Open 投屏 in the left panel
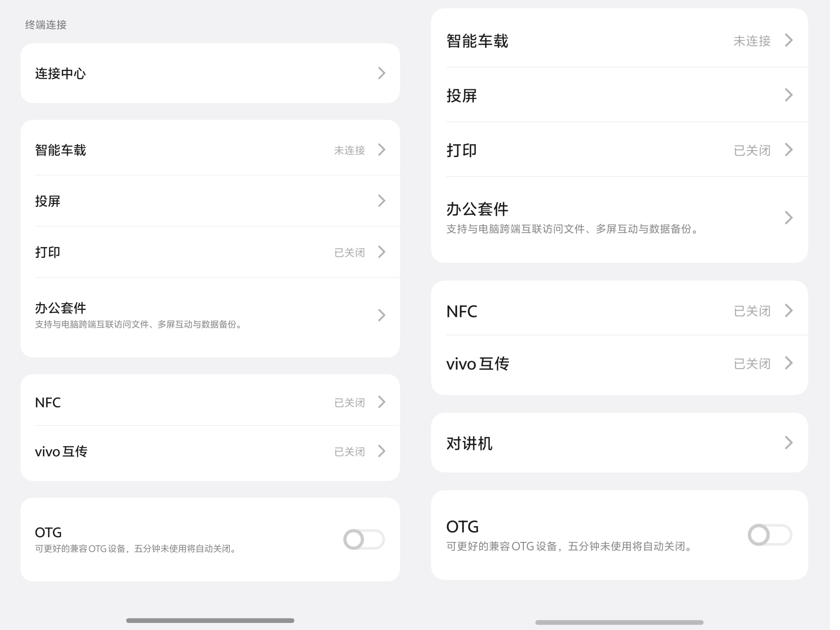 pyautogui.click(x=210, y=201)
